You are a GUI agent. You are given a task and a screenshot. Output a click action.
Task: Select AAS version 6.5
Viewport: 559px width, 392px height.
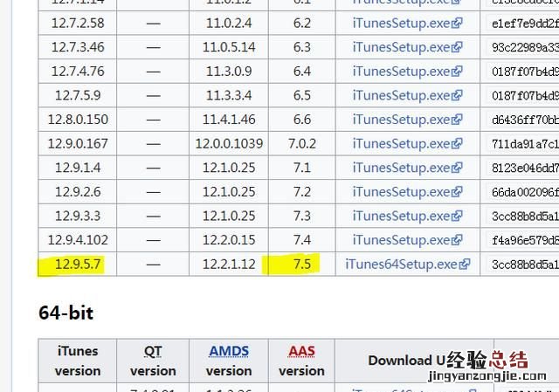(x=302, y=95)
